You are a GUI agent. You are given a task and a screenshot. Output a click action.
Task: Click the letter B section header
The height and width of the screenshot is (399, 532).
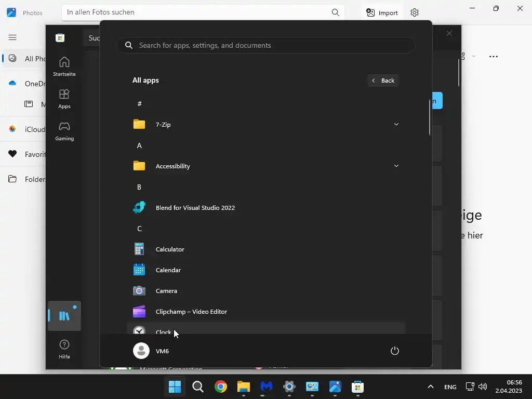pos(139,187)
